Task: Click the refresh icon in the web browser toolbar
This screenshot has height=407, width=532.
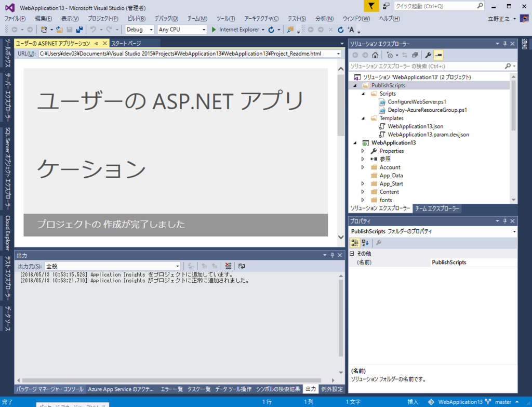Action: 341,30
